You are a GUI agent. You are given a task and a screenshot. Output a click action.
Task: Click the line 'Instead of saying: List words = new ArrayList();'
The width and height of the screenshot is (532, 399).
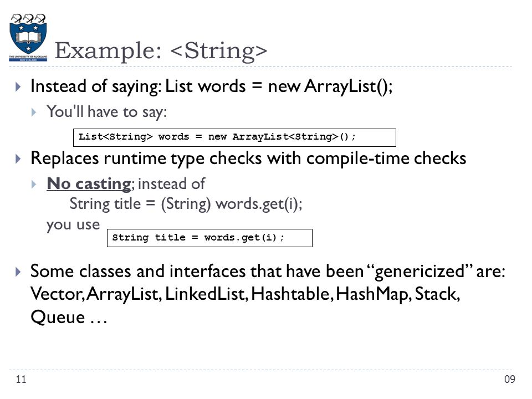pos(211,86)
